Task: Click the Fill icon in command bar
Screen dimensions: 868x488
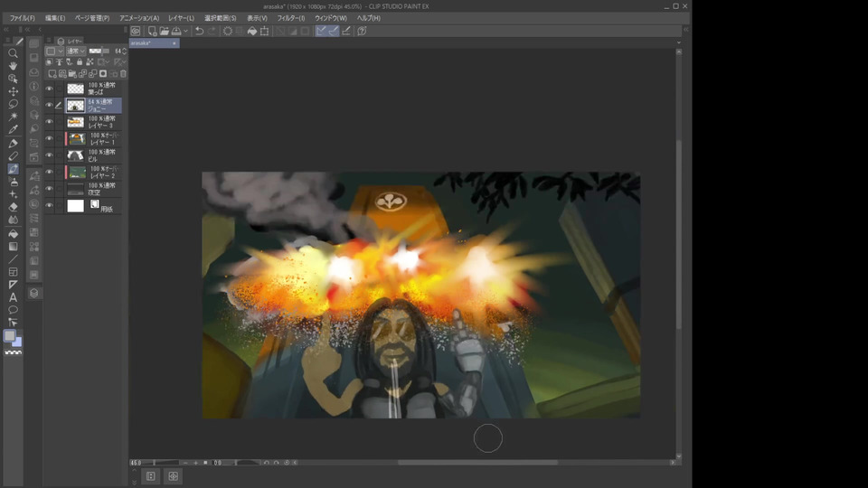Action: pyautogui.click(x=252, y=31)
